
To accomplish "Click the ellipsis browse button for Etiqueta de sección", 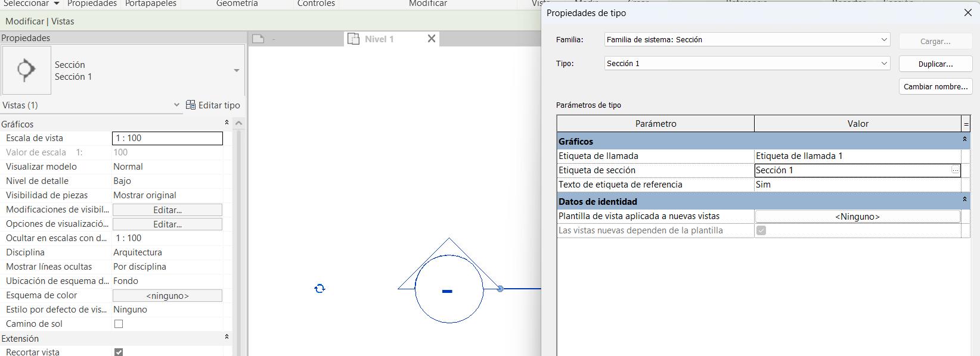I will point(956,170).
